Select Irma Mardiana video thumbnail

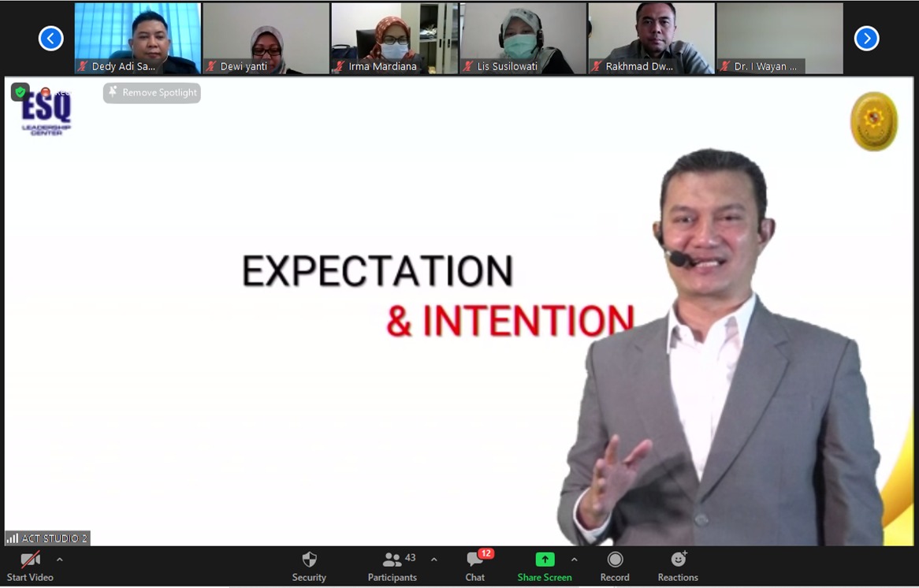click(395, 38)
